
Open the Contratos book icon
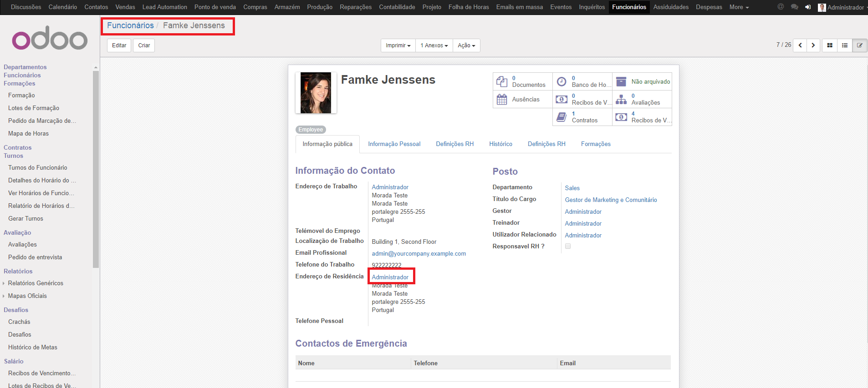point(562,117)
